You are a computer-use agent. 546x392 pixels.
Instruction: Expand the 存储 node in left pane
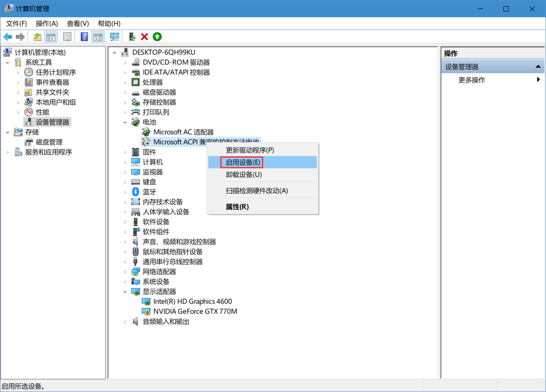(x=7, y=132)
